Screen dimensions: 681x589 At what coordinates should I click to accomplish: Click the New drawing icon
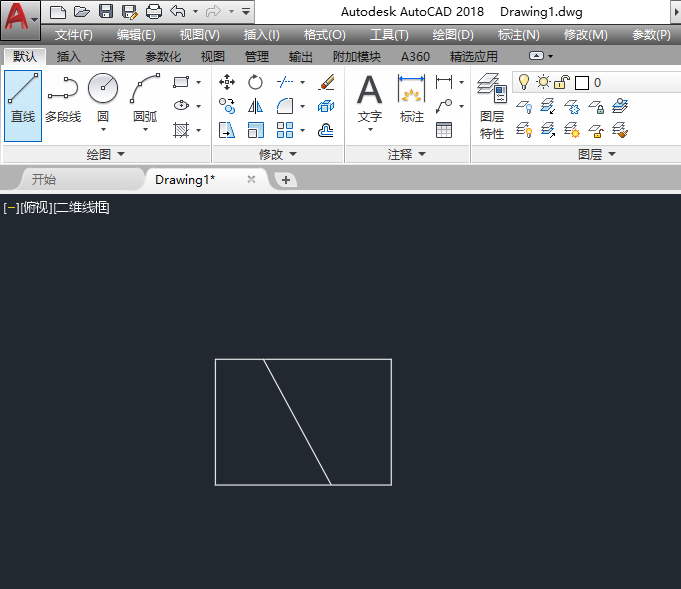coord(58,12)
